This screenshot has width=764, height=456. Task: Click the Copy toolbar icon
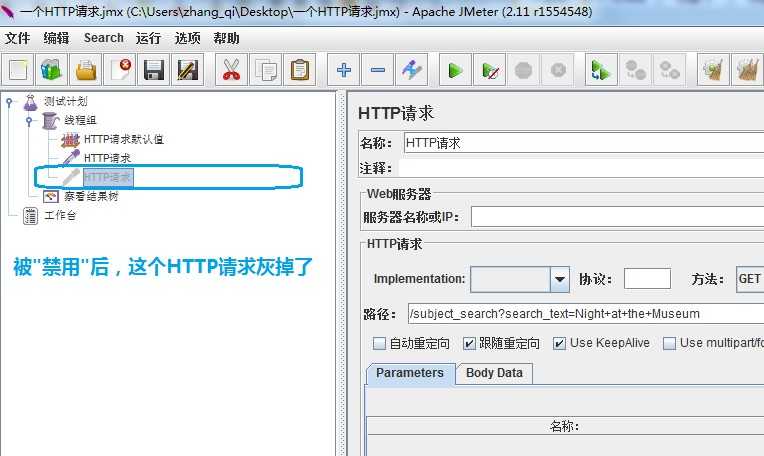pos(266,70)
